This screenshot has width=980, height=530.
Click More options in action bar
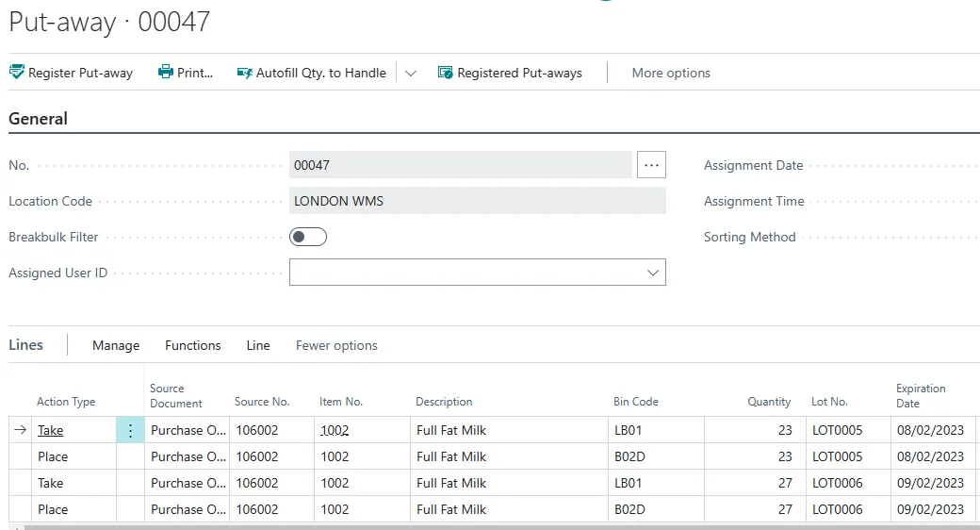point(671,73)
